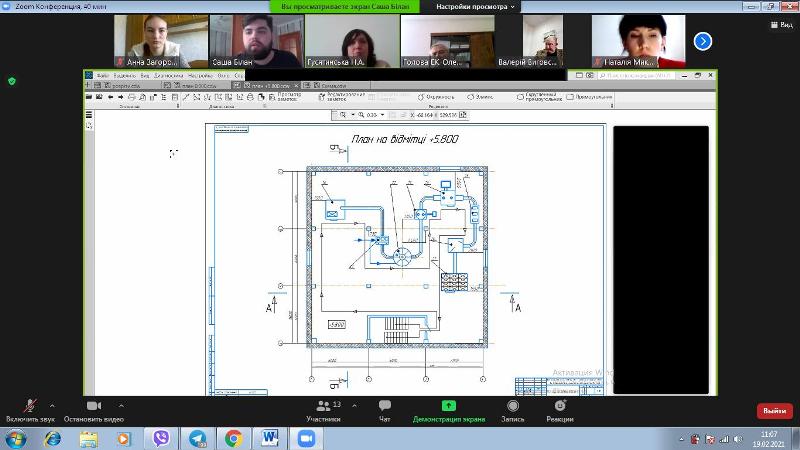The width and height of the screenshot is (800, 450).
Task: Open Настройки просмотра view settings dropdown
Action: pyautogui.click(x=475, y=7)
